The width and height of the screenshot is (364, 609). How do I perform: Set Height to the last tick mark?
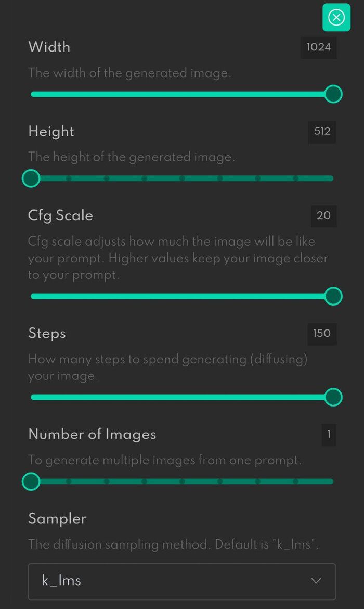[x=295, y=179]
